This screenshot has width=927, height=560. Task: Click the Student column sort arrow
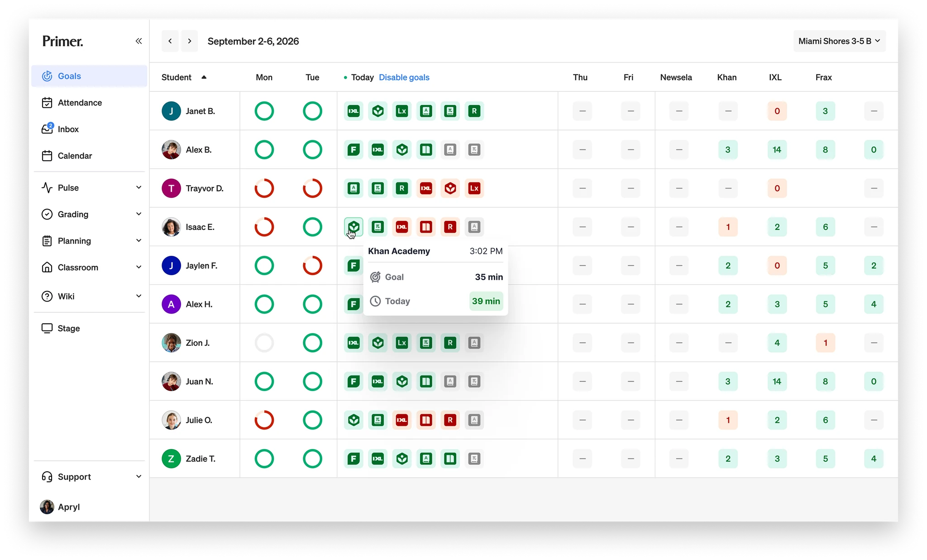204,77
